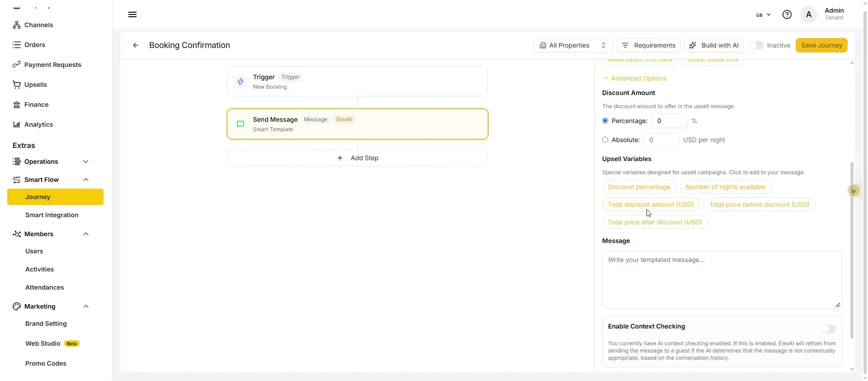The height and width of the screenshot is (381, 868).
Task: Click the Booking Confirmation title
Action: tap(189, 45)
